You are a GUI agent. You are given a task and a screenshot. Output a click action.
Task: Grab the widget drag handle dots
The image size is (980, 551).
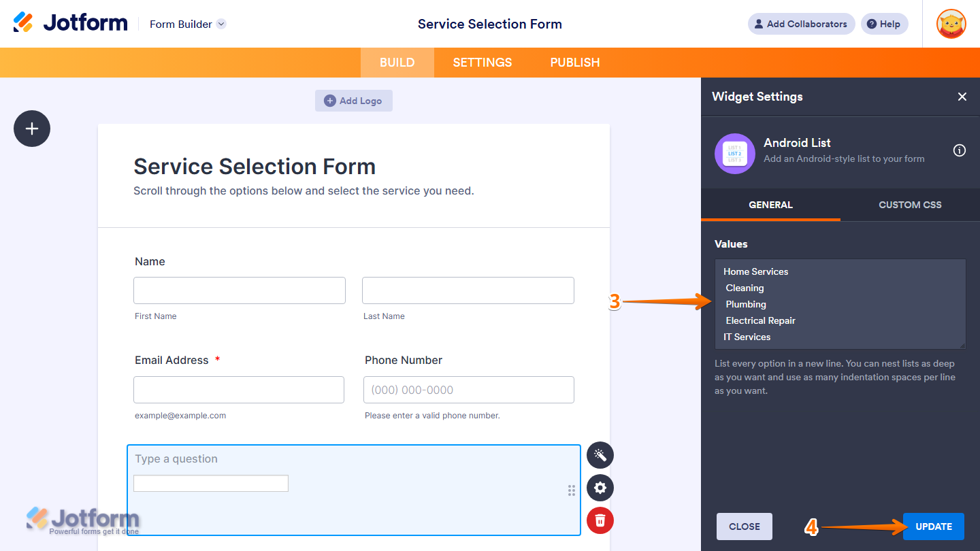572,490
